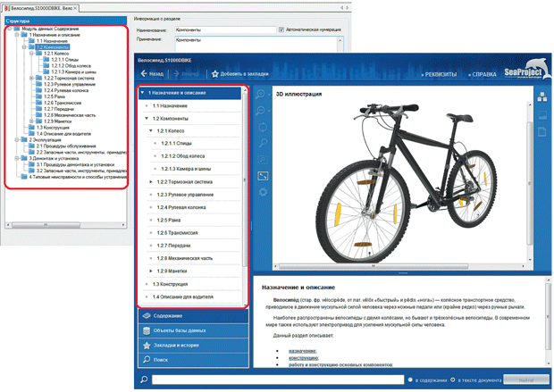Click folder icon of 2 Эксплуатация in Структура
This screenshot has width=554, height=392.
[24, 140]
